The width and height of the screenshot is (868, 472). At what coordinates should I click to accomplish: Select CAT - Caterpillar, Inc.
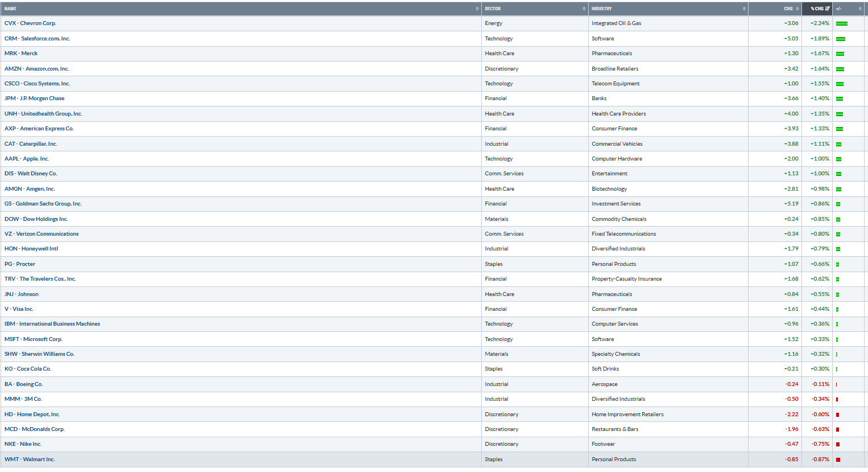click(31, 144)
